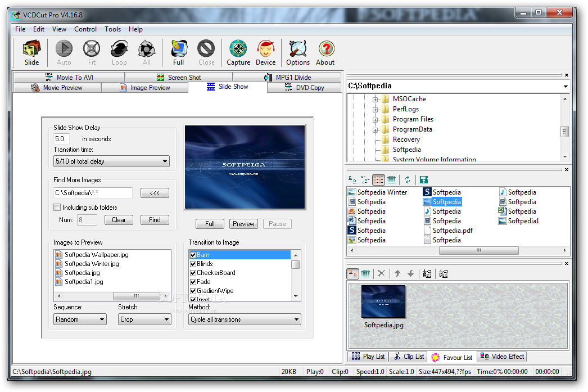Click the green save icon in file browser toolbar

click(x=424, y=180)
